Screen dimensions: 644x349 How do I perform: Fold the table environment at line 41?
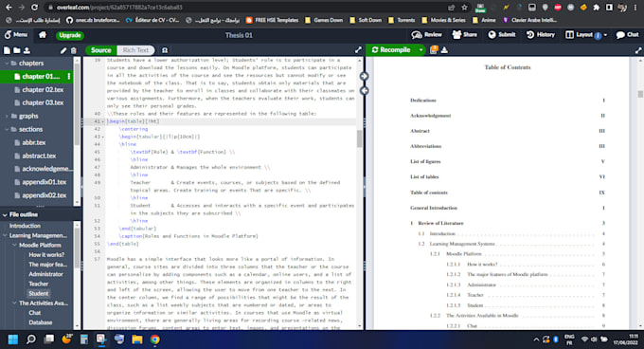[102, 121]
